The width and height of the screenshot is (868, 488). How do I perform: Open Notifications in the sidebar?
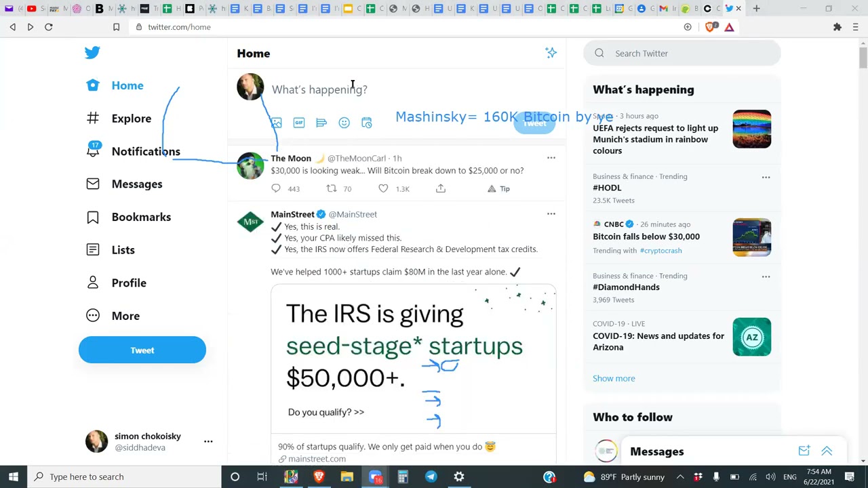pos(133,151)
